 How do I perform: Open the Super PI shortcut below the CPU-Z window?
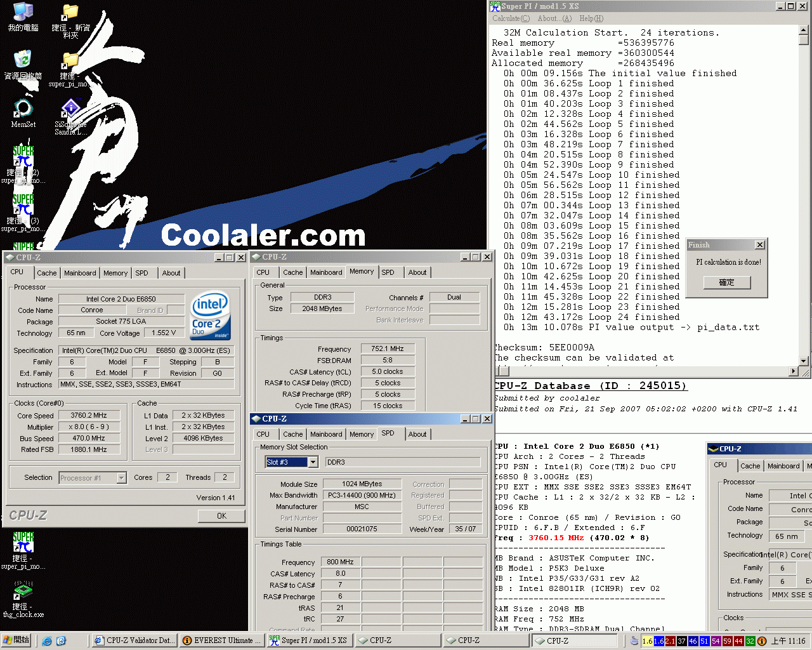pyautogui.click(x=23, y=550)
